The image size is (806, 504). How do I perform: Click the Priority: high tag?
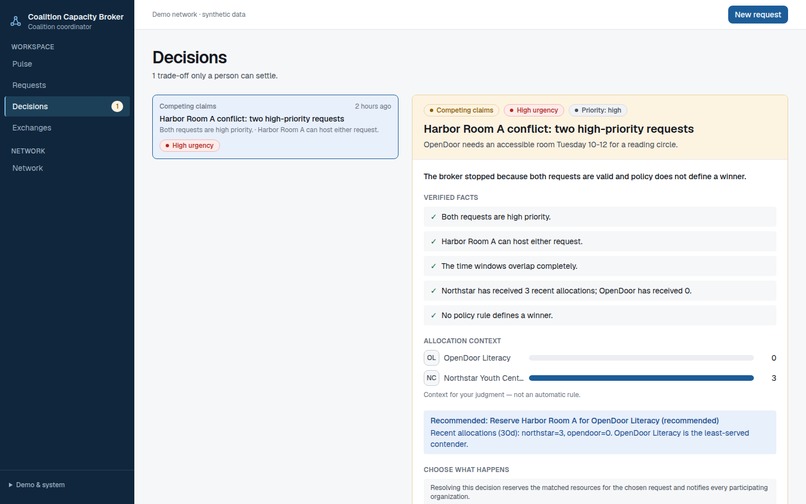[598, 110]
